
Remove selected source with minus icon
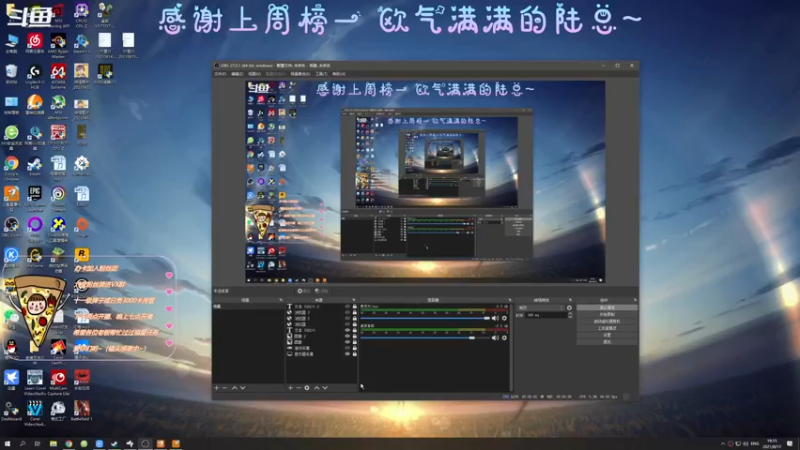[298, 388]
